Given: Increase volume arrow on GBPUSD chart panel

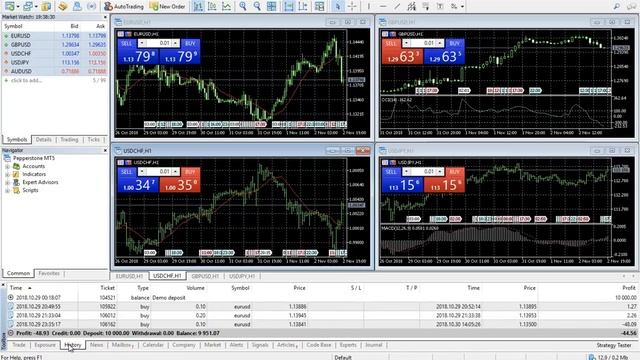Looking at the screenshot, I should [440, 43].
